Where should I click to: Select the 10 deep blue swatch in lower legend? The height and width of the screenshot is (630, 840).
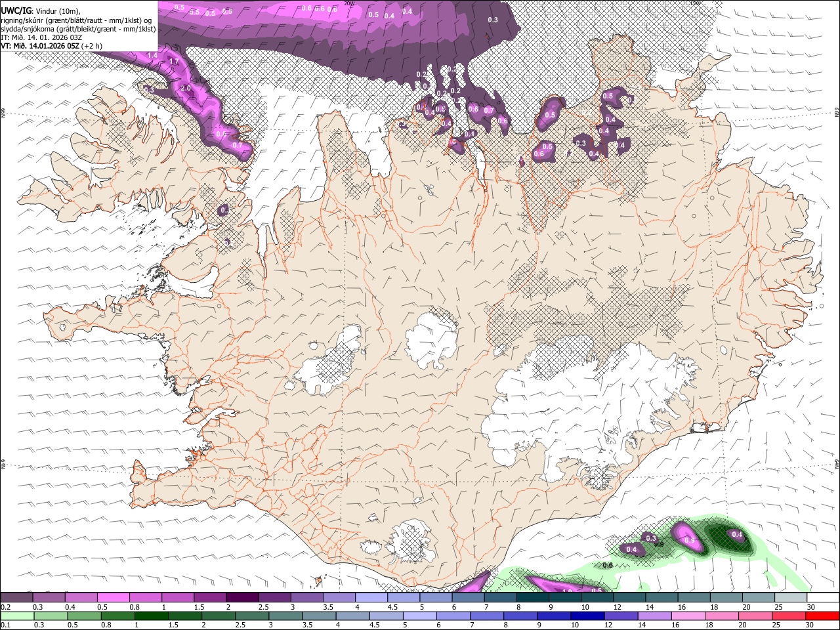(587, 616)
